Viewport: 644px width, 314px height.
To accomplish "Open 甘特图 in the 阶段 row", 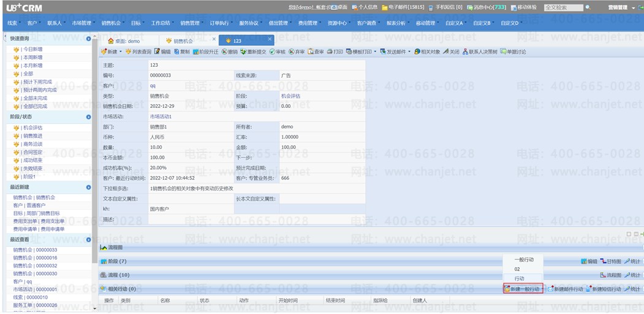I will [611, 261].
